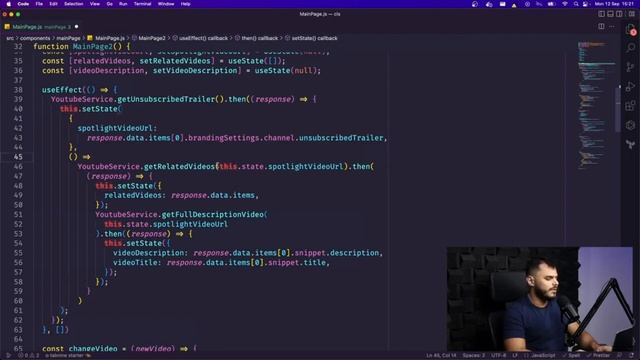
Task: Open the Extensions view
Action: pos(631,106)
